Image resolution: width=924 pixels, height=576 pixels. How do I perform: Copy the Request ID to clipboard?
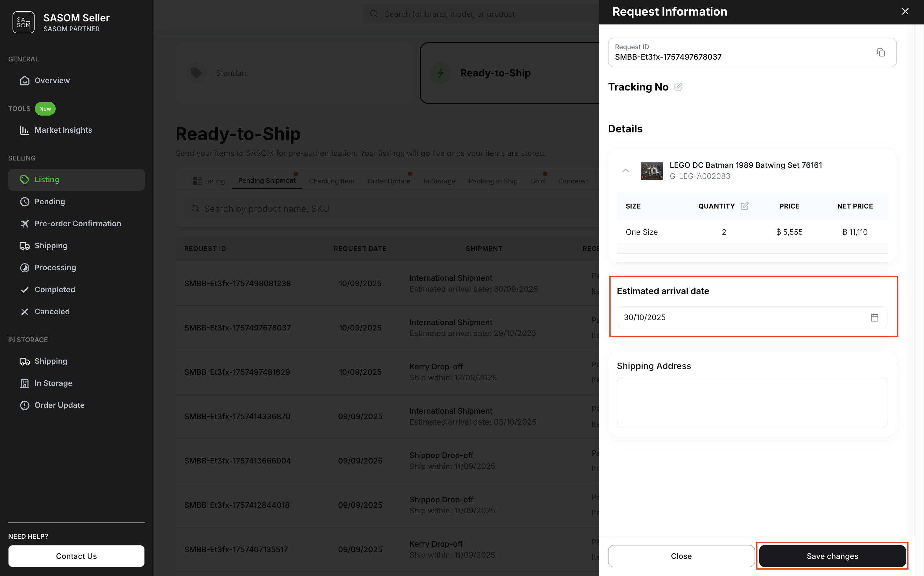(x=881, y=52)
